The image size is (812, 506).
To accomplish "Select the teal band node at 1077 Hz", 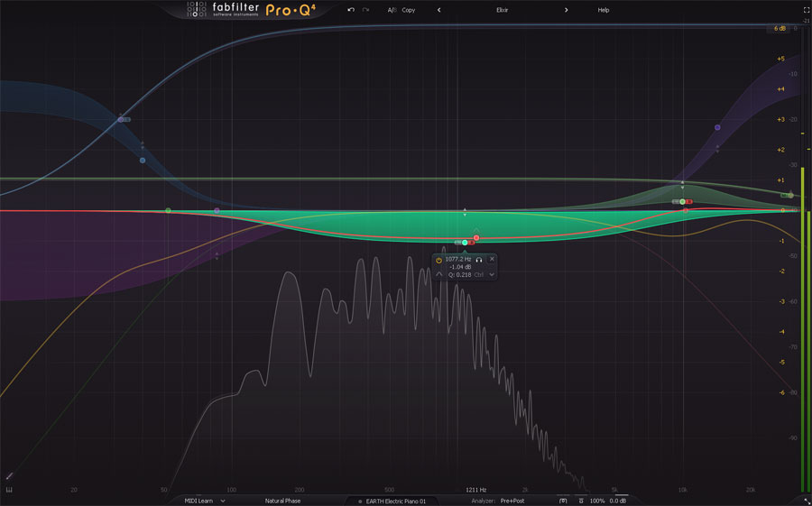I will click(465, 243).
